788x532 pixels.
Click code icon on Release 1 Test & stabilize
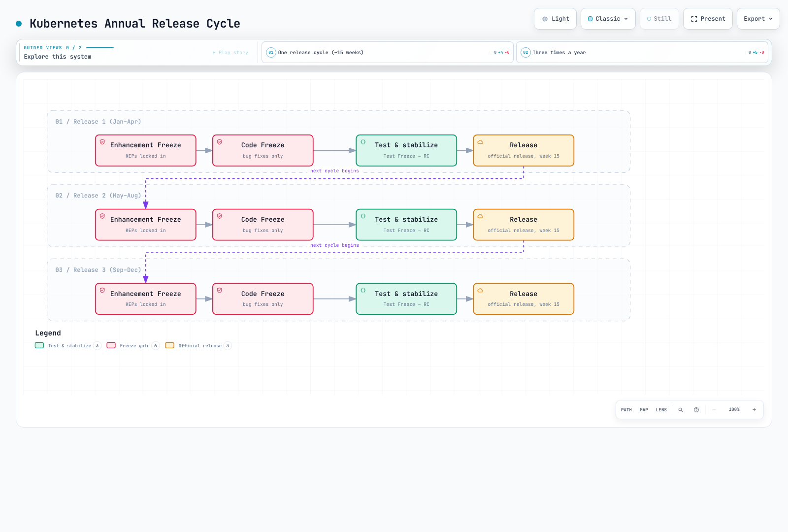coord(363,142)
